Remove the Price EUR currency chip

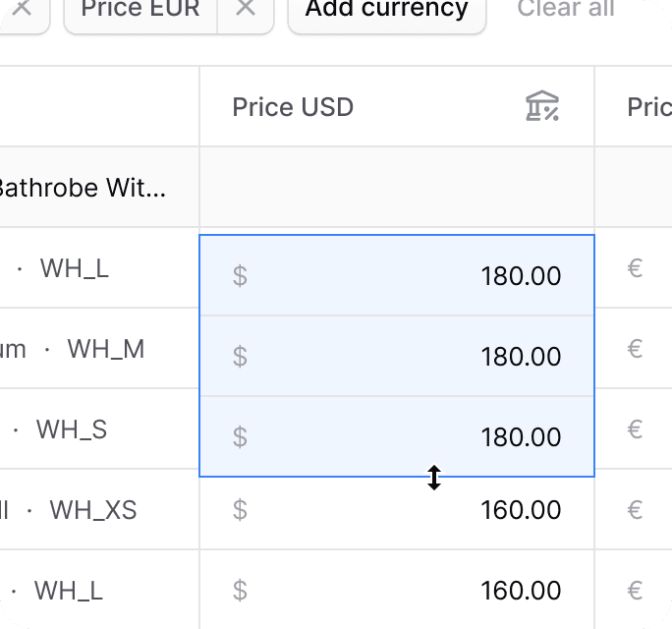[x=246, y=8]
